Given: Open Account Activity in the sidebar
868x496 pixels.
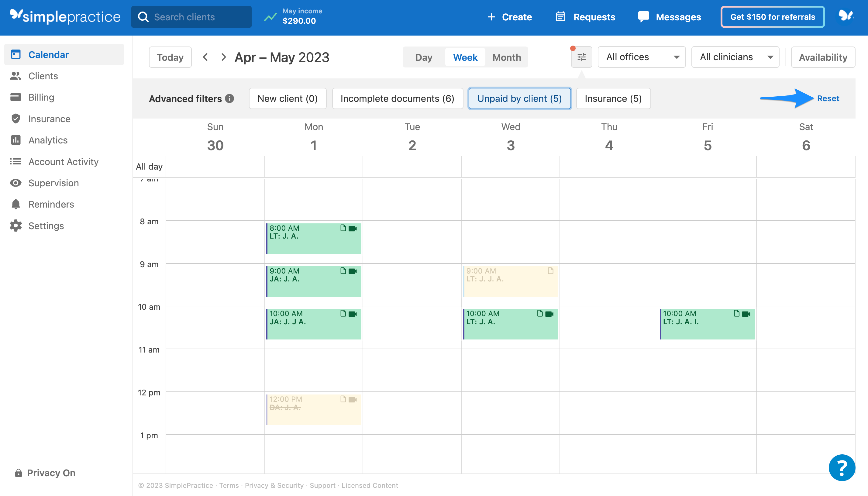Looking at the screenshot, I should tap(64, 161).
